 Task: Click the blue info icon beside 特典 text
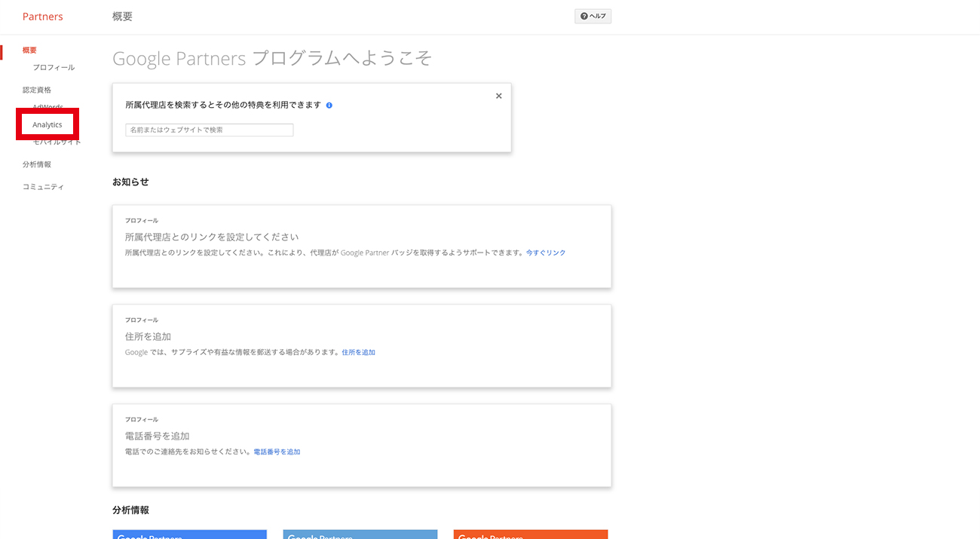pos(329,106)
